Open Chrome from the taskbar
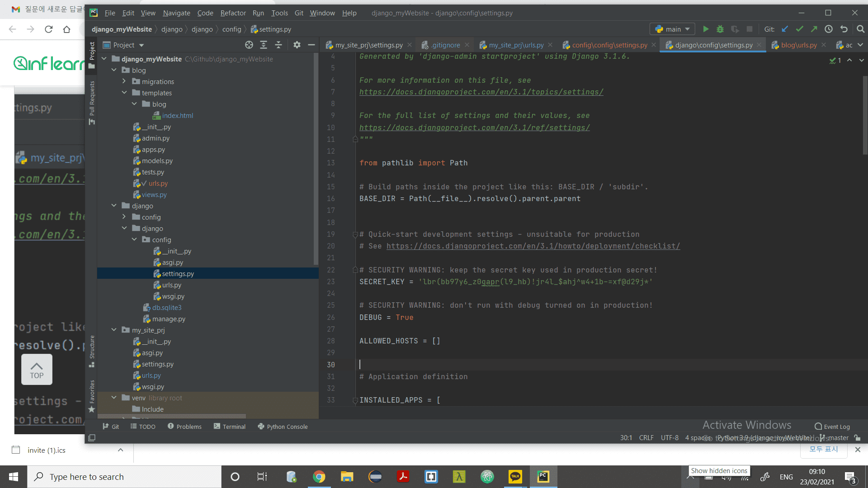Screen dimensions: 868x488 319,477
